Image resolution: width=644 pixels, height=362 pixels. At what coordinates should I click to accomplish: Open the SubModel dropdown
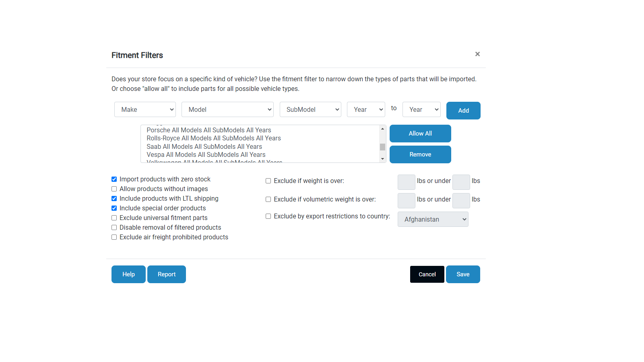tap(310, 109)
